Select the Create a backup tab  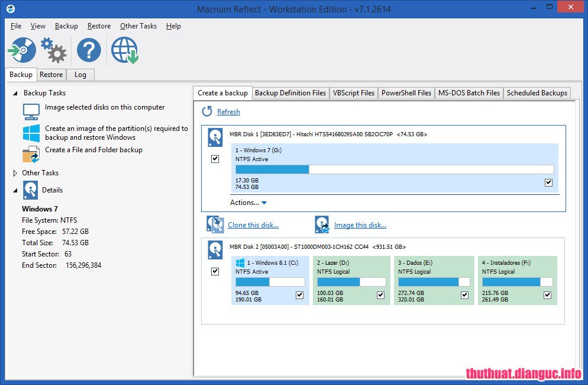[x=223, y=93]
